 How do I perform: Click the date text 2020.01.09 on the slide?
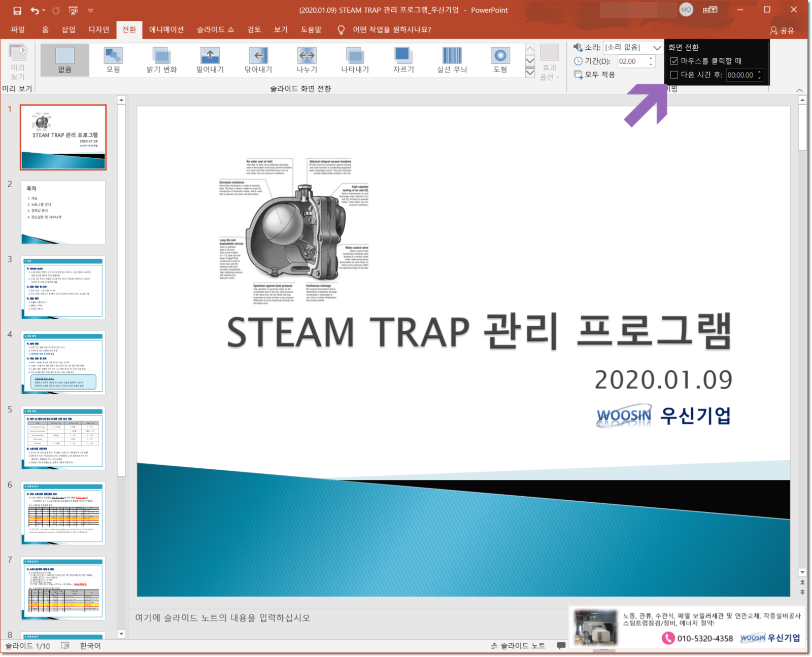point(663,380)
